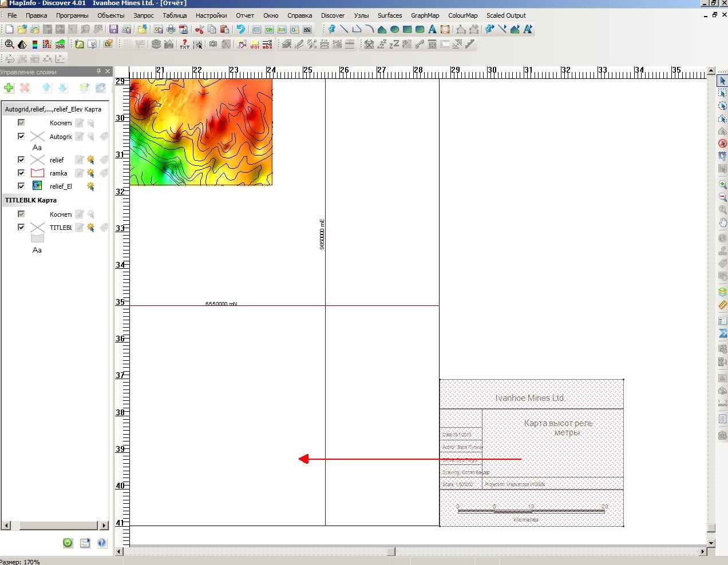This screenshot has height=565, width=728.
Task: Click the ramka layer red style swatch
Action: point(37,173)
